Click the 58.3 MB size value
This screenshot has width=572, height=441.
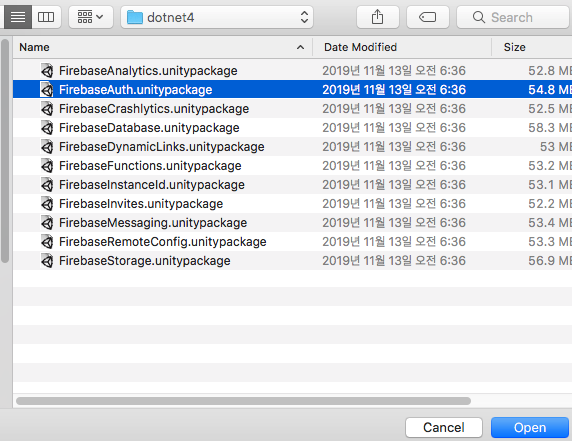(550, 128)
